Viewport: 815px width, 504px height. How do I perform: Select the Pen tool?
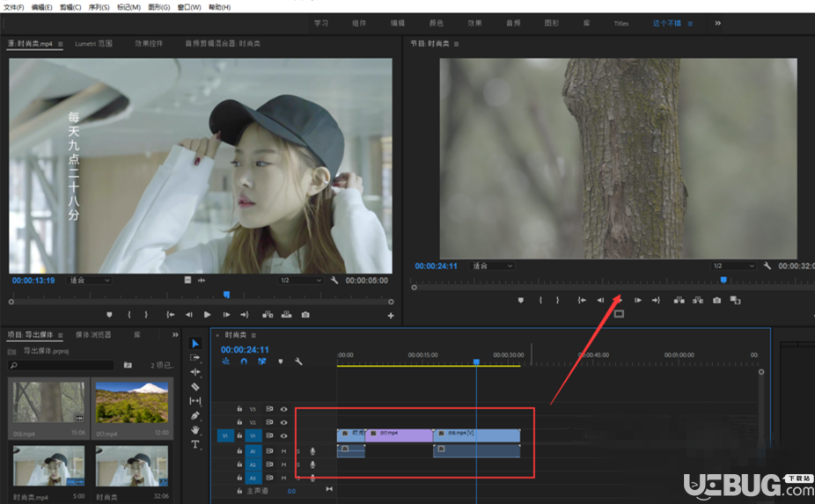195,415
